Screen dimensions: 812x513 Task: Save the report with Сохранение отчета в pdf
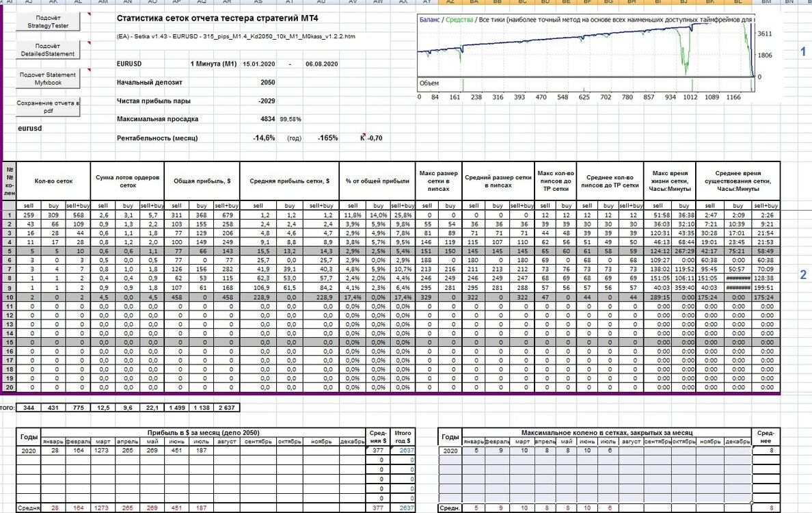pos(48,107)
